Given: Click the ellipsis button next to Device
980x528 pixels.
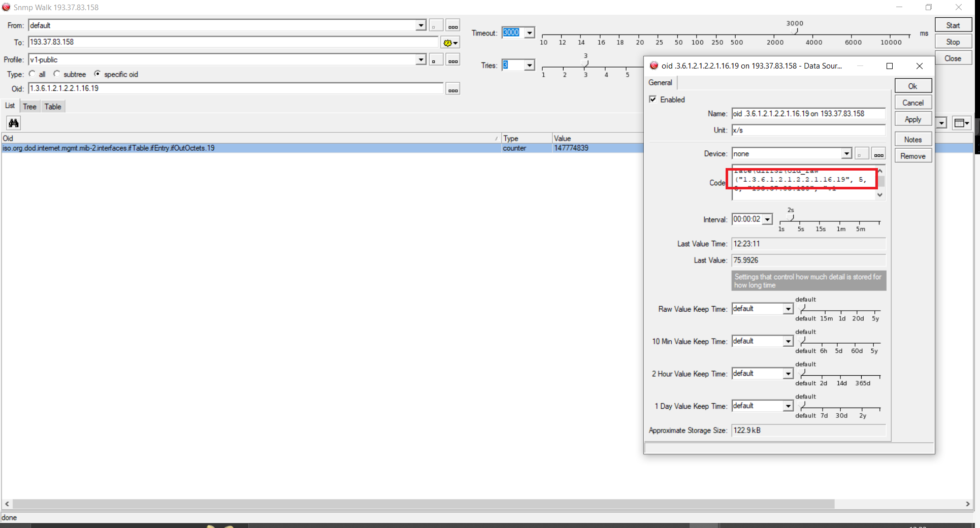Looking at the screenshot, I should 878,154.
